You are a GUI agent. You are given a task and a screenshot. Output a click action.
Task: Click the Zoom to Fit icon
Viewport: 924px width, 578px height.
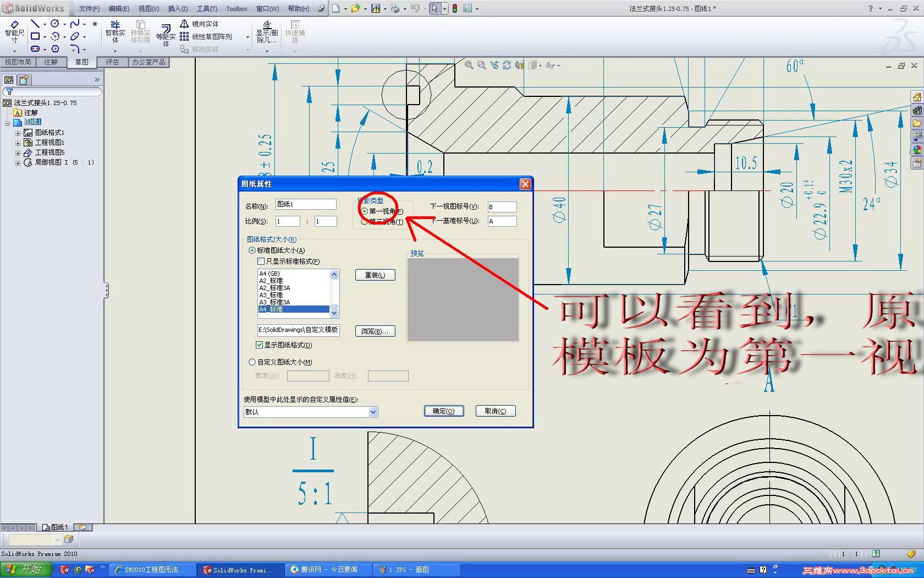pyautogui.click(x=469, y=65)
